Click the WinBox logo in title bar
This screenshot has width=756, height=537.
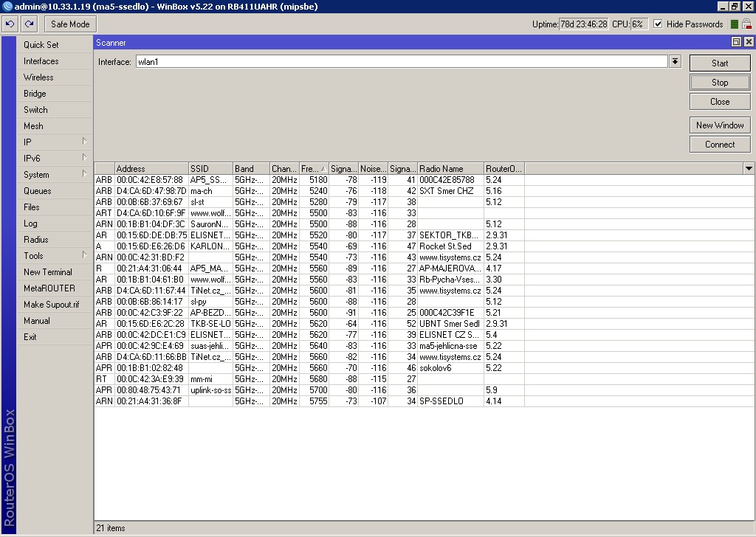click(7, 6)
